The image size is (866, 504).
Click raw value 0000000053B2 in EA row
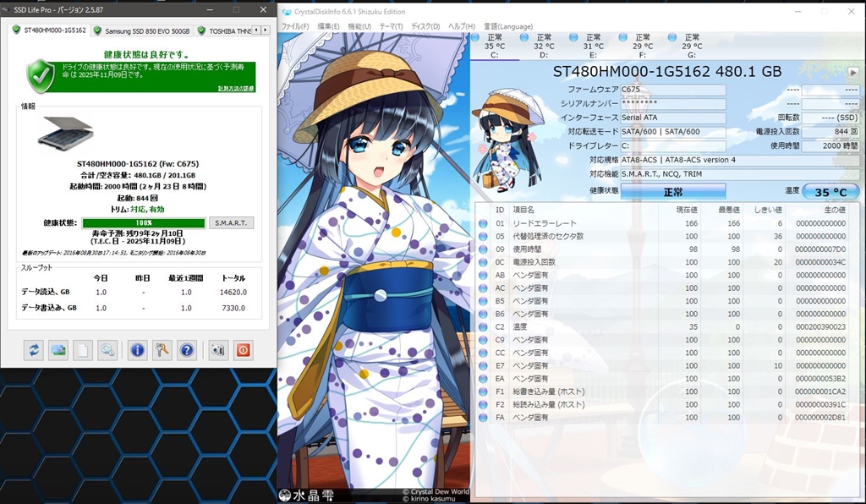[x=820, y=379]
